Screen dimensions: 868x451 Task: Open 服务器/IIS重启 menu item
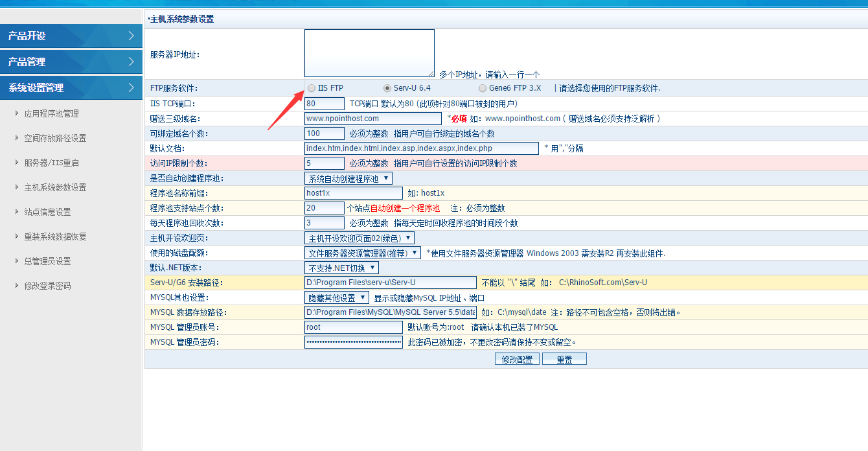pyautogui.click(x=51, y=163)
